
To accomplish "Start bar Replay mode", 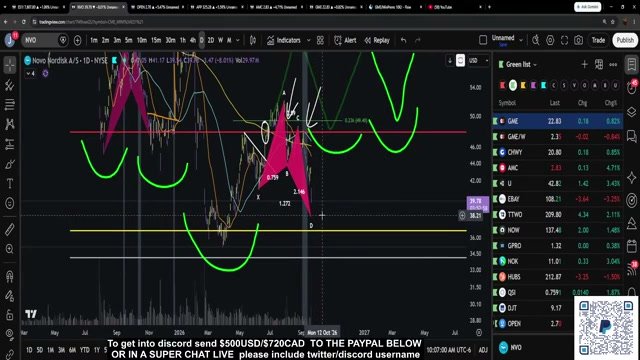I will pos(377,40).
